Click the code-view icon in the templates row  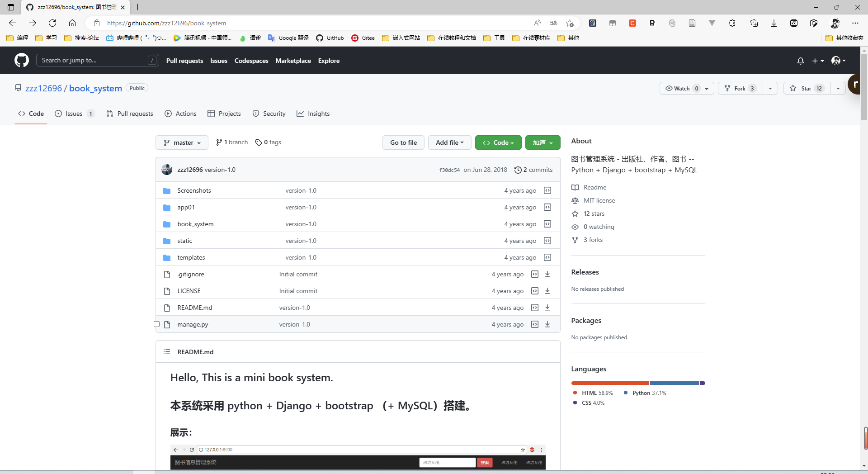(x=547, y=257)
